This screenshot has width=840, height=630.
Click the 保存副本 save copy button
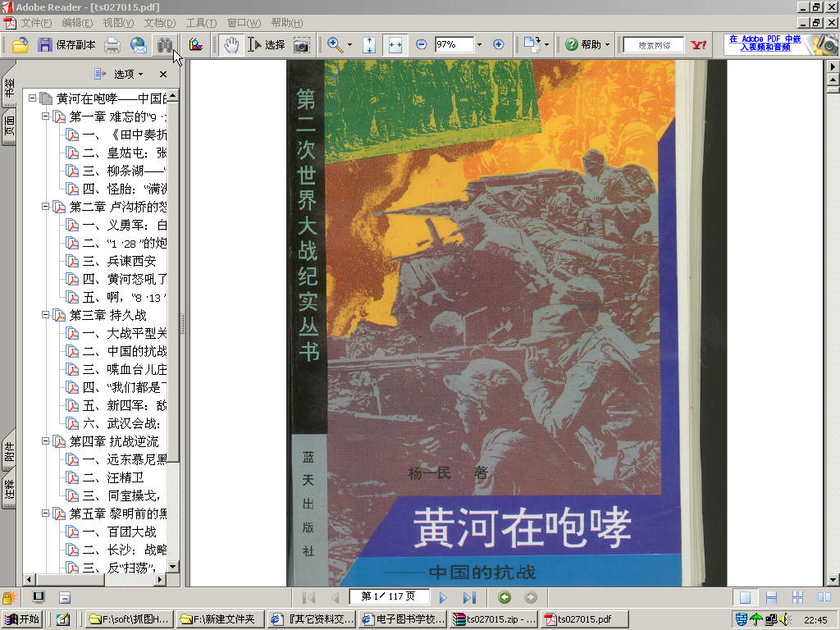click(x=66, y=45)
